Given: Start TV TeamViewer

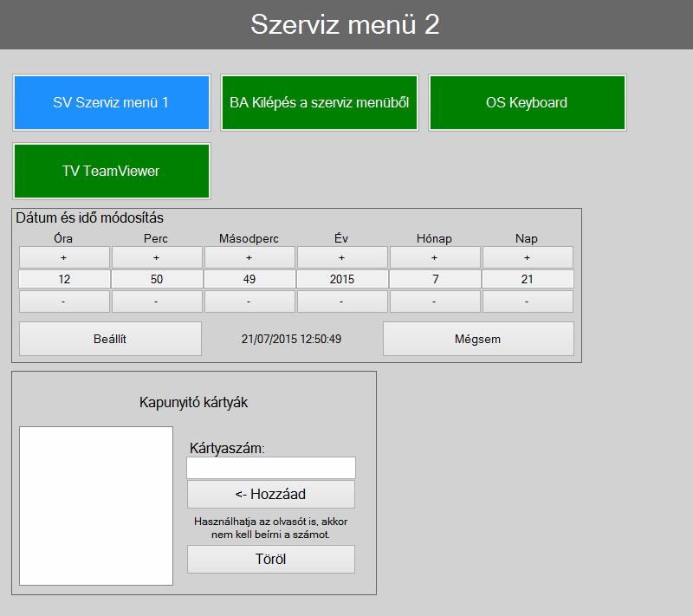Looking at the screenshot, I should (112, 171).
